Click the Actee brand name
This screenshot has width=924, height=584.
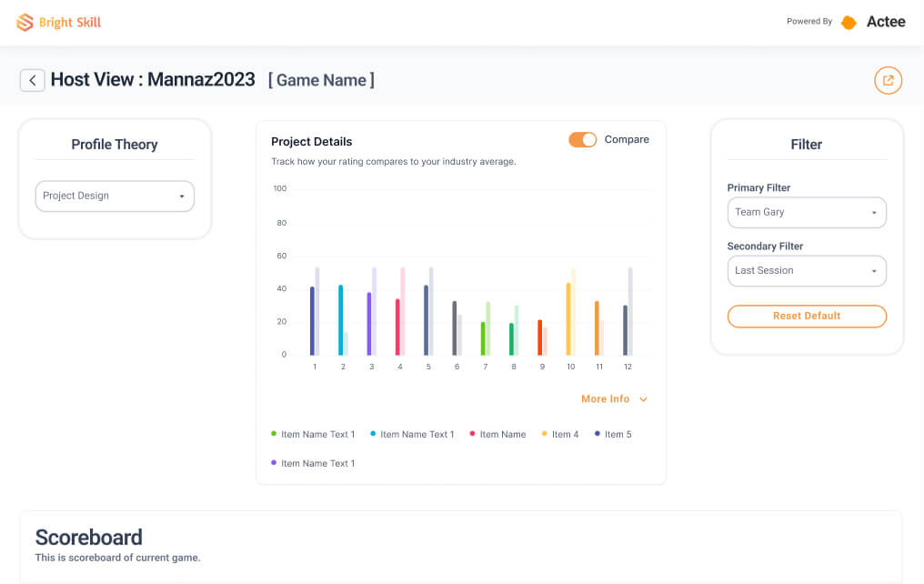click(x=886, y=22)
